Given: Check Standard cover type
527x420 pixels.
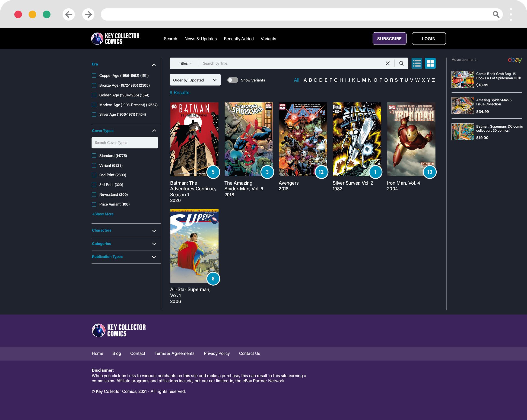Looking at the screenshot, I should [x=94, y=156].
